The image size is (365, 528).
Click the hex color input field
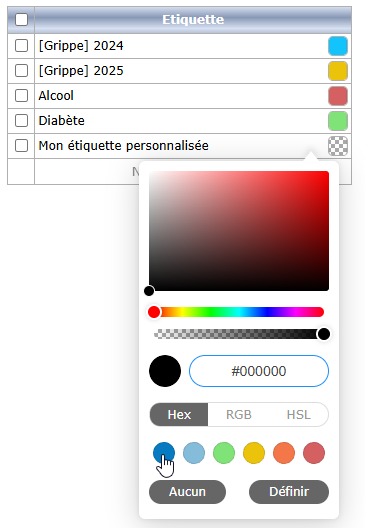pos(259,371)
